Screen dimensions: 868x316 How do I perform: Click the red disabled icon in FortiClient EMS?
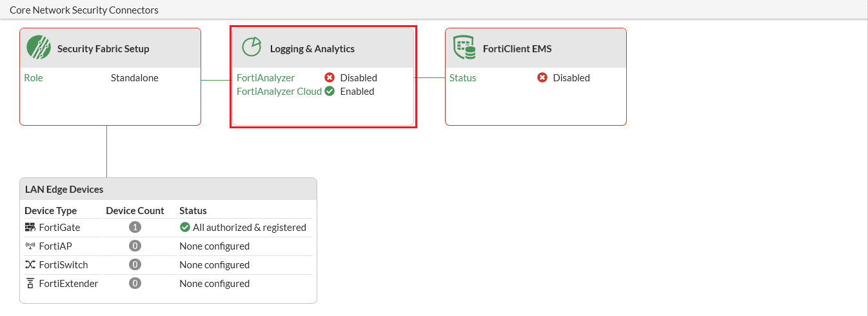(x=542, y=78)
